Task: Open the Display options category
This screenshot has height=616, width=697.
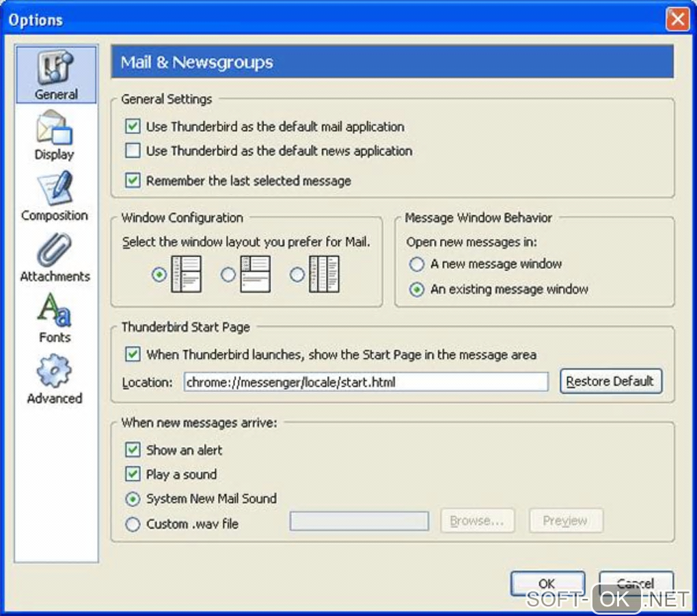Action: point(54,135)
